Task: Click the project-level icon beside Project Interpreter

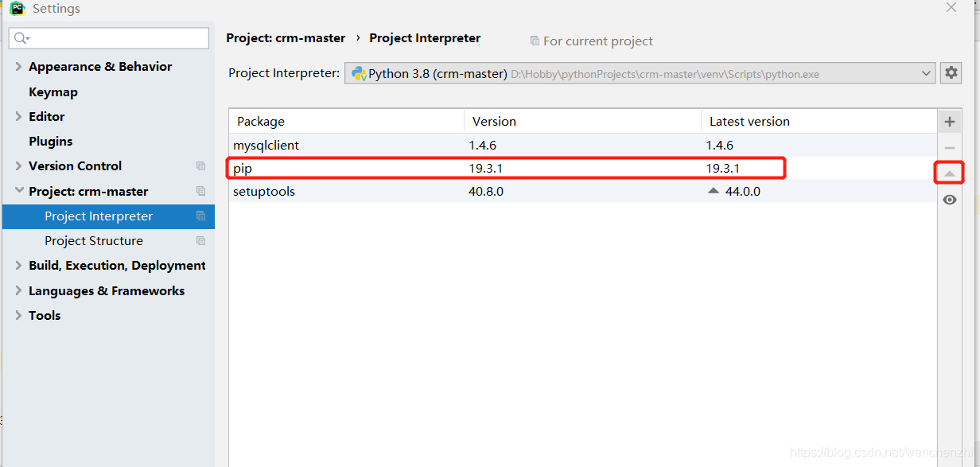Action: click(200, 216)
